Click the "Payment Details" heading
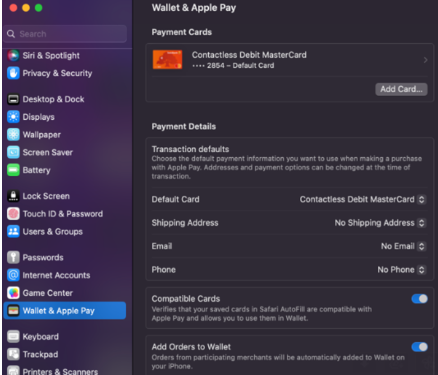 click(184, 126)
